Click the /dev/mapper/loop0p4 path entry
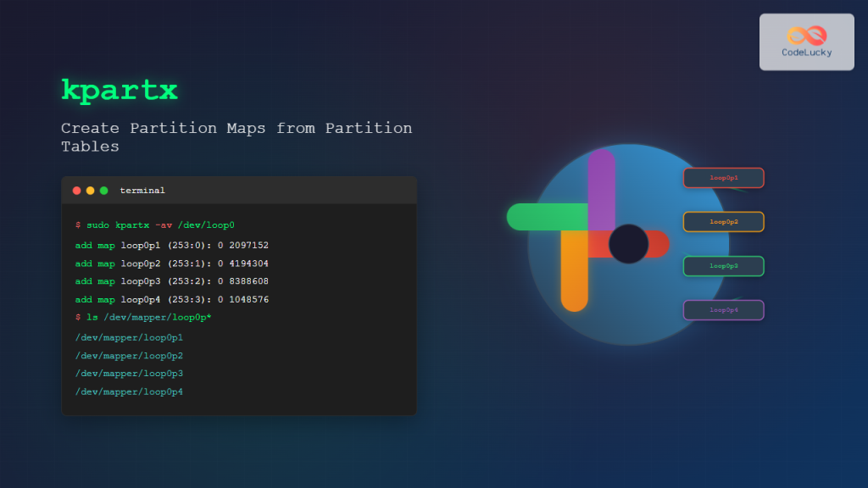This screenshot has height=488, width=868. click(x=128, y=391)
